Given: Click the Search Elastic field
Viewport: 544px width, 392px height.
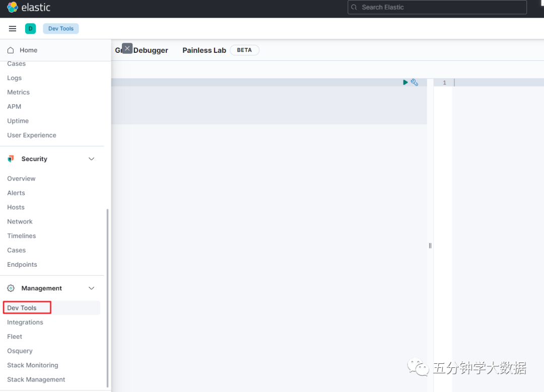Looking at the screenshot, I should [437, 8].
